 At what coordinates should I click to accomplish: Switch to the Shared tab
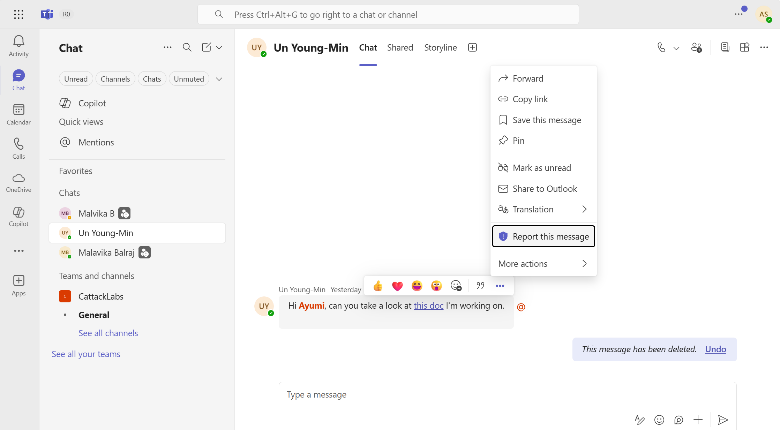(x=400, y=48)
